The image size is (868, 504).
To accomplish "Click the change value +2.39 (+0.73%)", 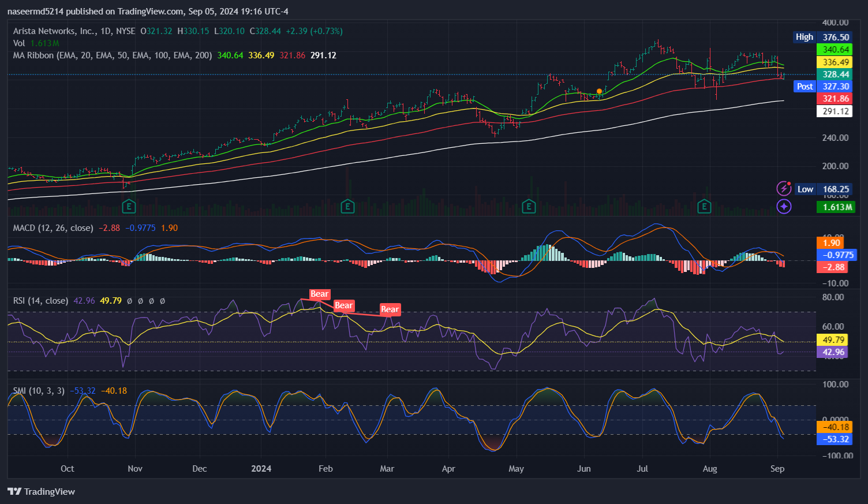I will point(314,31).
